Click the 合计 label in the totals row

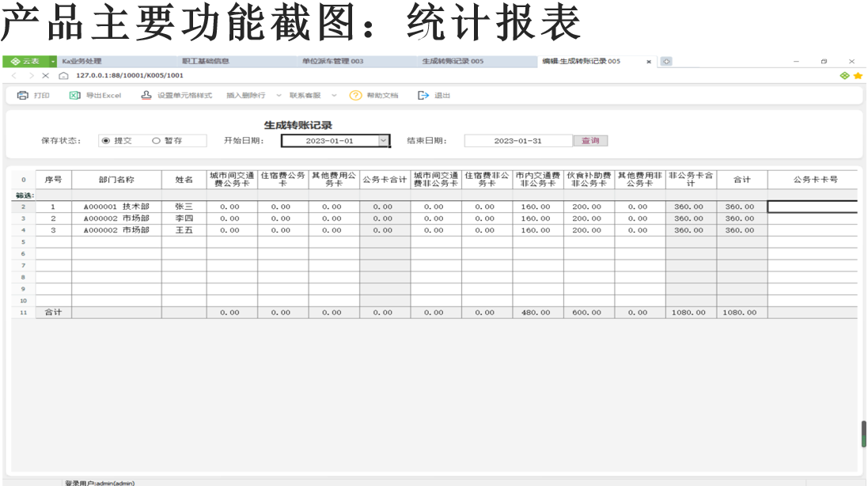53,312
